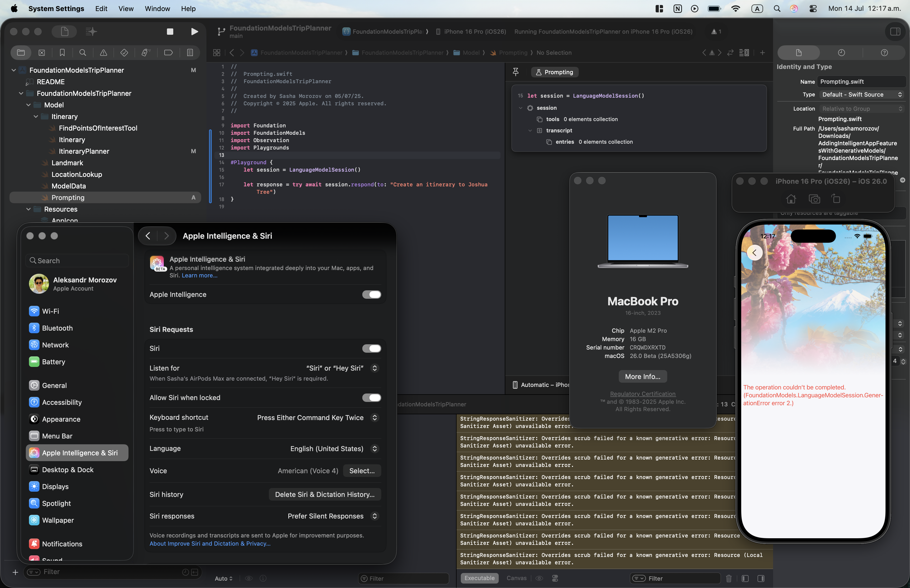
Task: Open the Find navigator magnifier icon
Action: pos(82,53)
